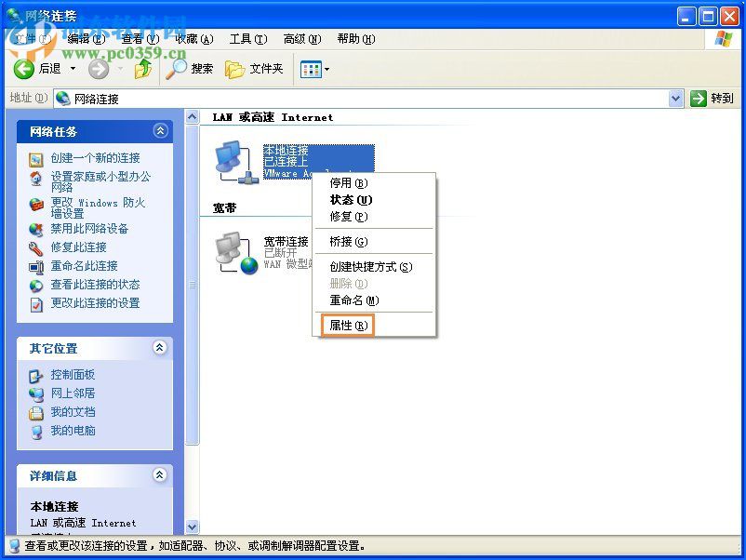
Task: Choose 状态(U) from the context menu
Action: pos(374,200)
